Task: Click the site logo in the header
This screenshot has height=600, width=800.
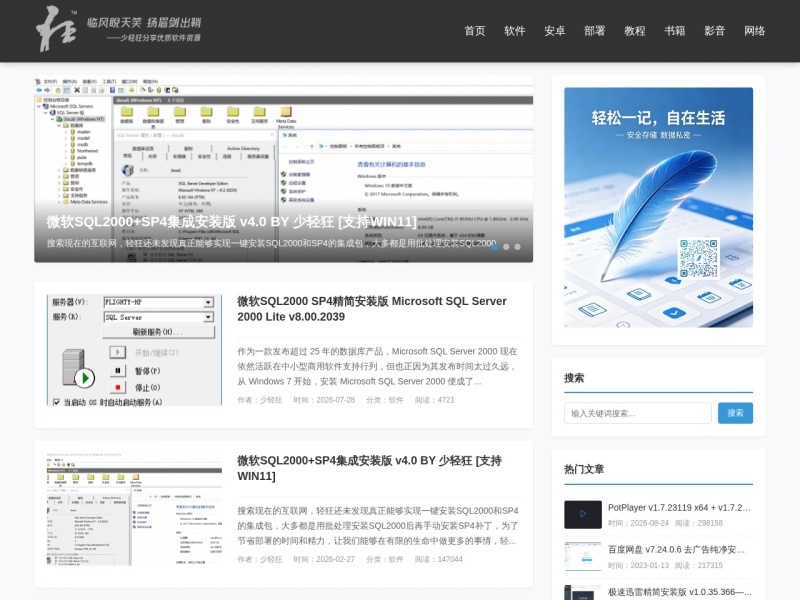Action: 118,29
